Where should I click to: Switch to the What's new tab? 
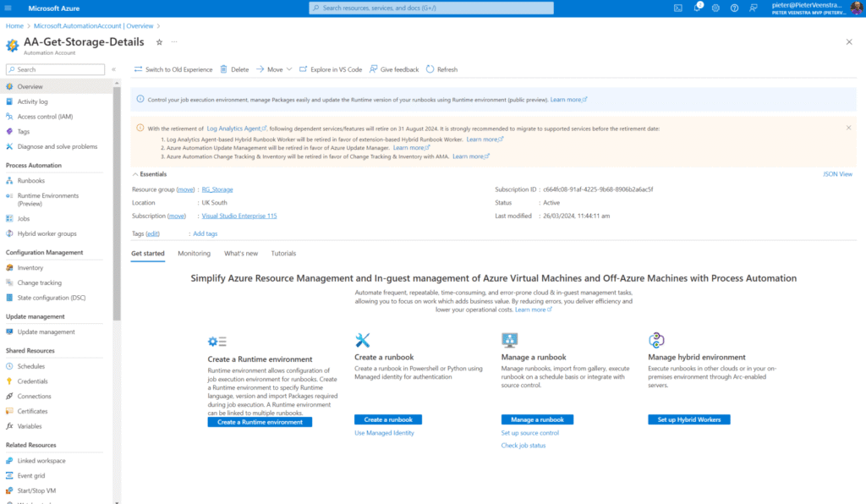(x=241, y=254)
